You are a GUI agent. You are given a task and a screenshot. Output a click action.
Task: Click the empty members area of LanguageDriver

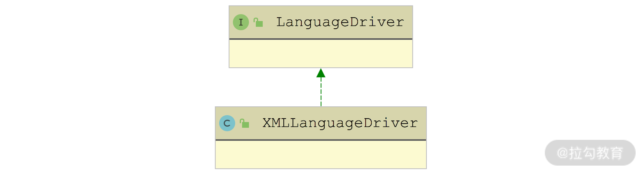click(321, 53)
